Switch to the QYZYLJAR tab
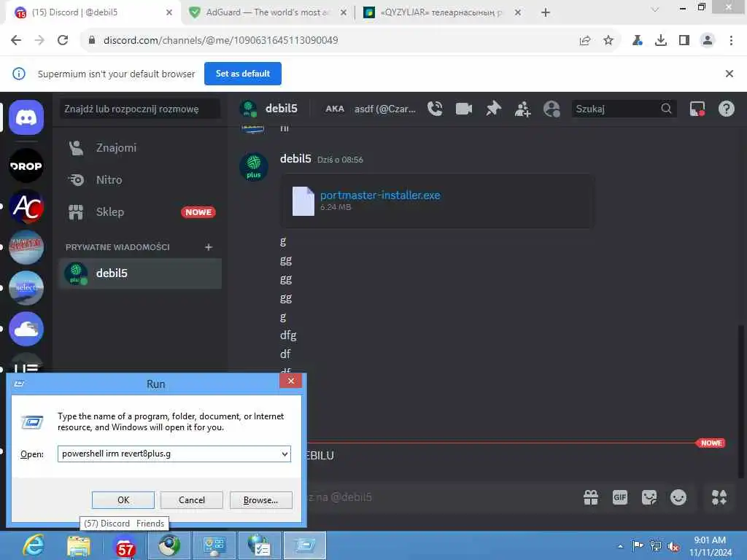The height and width of the screenshot is (560, 747). (441, 12)
